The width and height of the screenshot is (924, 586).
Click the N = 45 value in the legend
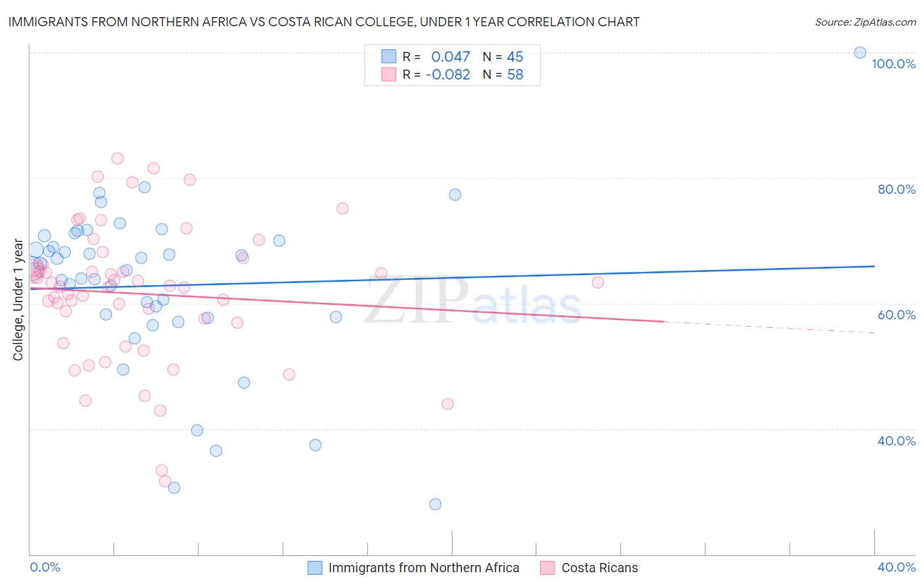(x=503, y=57)
